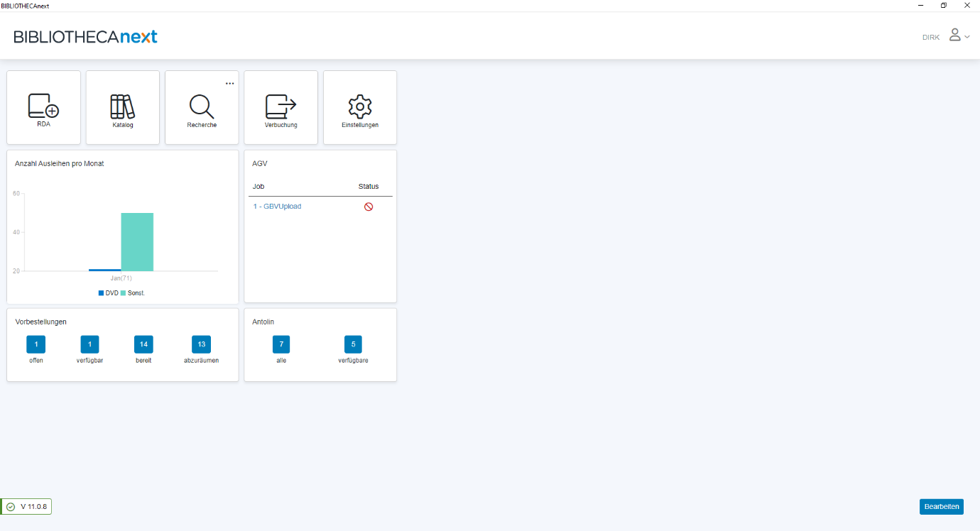This screenshot has width=980, height=531.
Task: Show the 14 bereit Vorbestellungen
Action: point(143,344)
